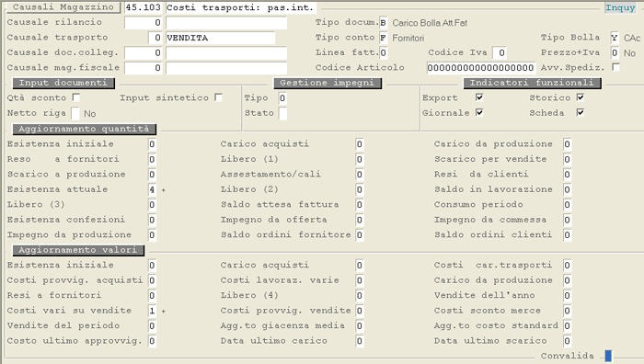Click the Causali Magazzino header button
Viewport: 644px width, 364px height.
(63, 7)
